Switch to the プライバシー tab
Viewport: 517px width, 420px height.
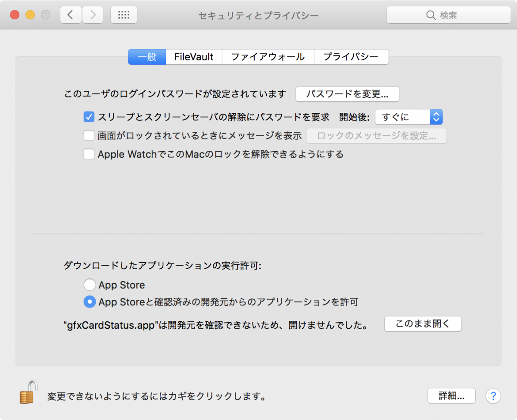coord(351,56)
